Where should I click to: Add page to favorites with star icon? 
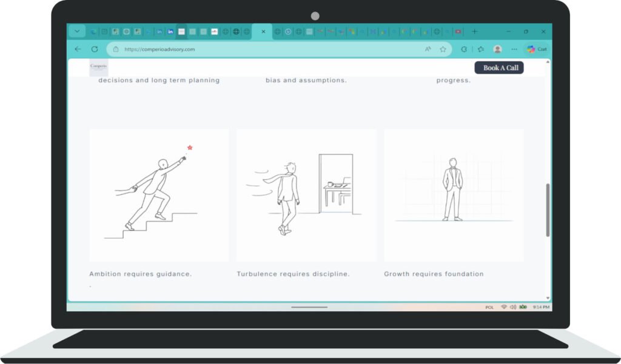click(443, 49)
